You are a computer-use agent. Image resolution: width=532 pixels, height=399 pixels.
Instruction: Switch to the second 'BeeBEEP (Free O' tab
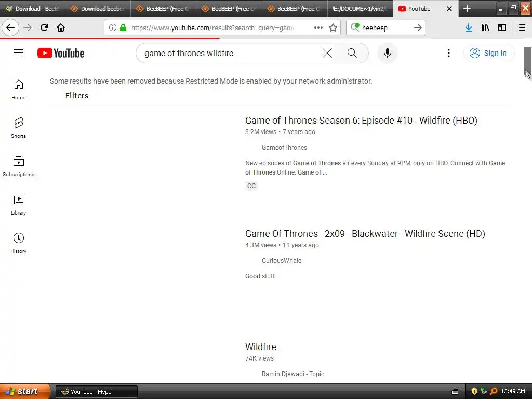[x=229, y=8]
